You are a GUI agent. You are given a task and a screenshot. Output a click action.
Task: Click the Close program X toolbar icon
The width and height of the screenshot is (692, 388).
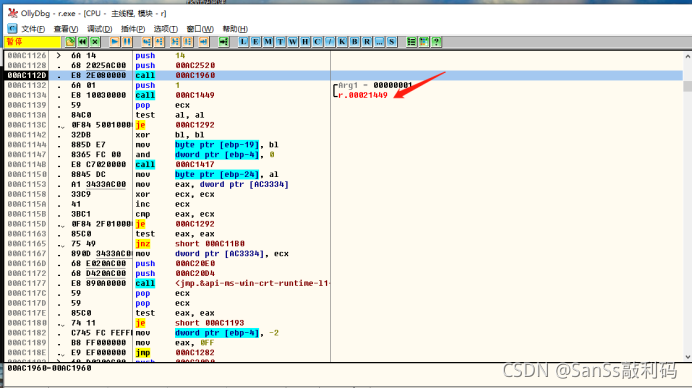(x=95, y=42)
